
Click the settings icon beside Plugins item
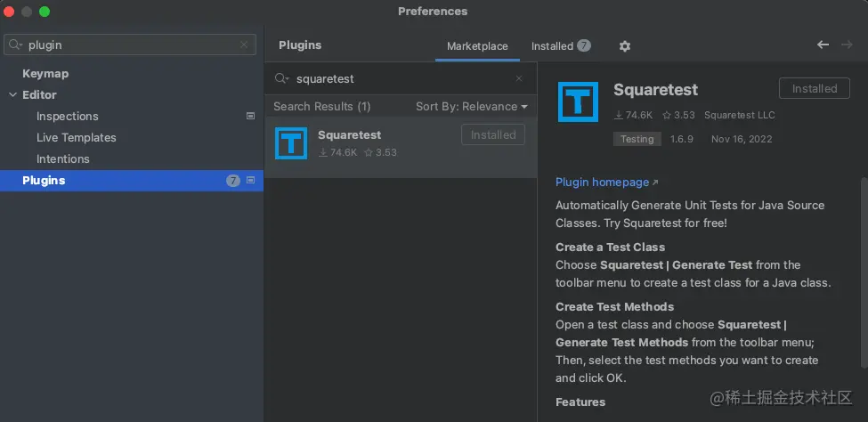(250, 181)
